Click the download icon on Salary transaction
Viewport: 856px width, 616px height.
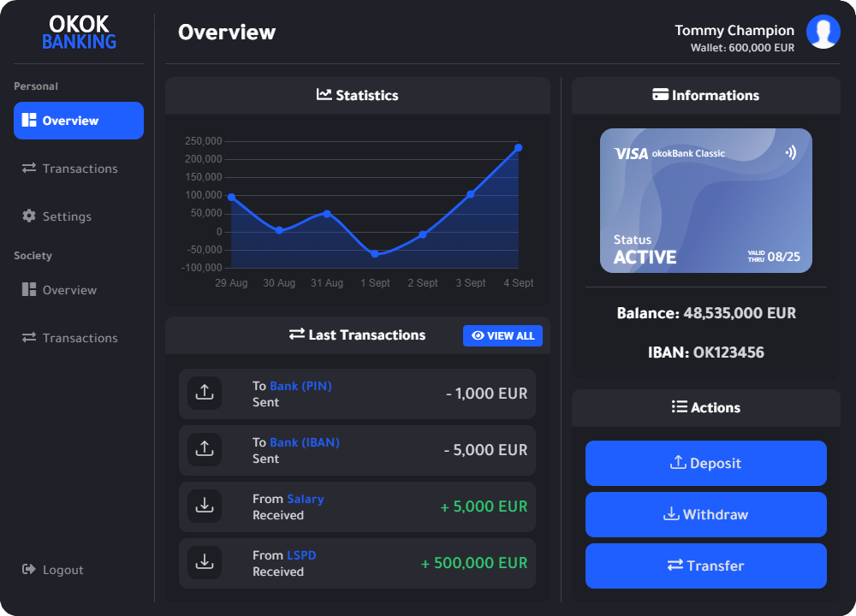click(x=205, y=506)
